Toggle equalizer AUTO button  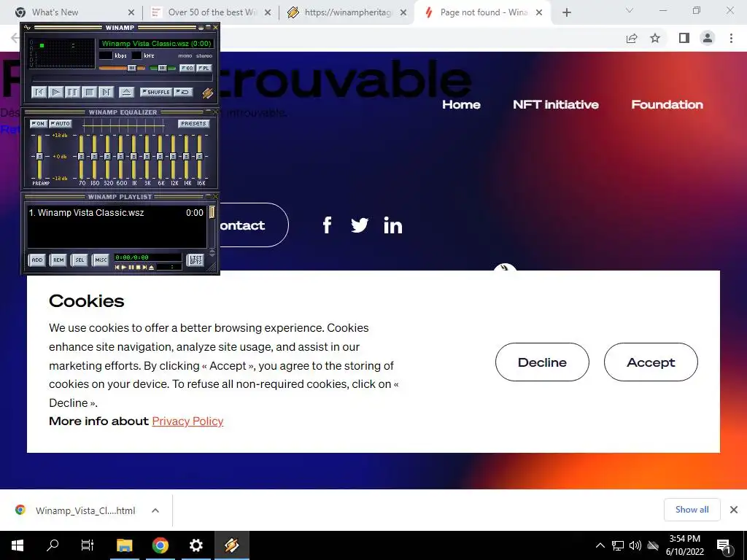tap(61, 124)
